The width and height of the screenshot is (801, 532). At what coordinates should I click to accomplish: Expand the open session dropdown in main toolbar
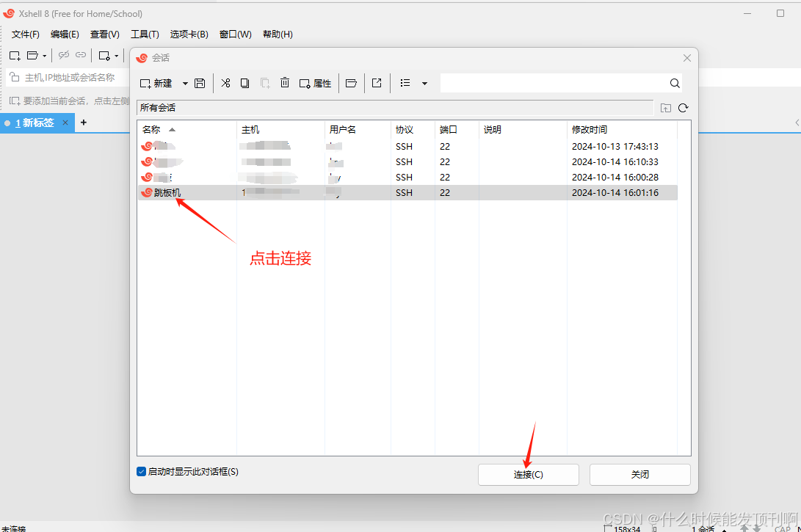(45, 56)
